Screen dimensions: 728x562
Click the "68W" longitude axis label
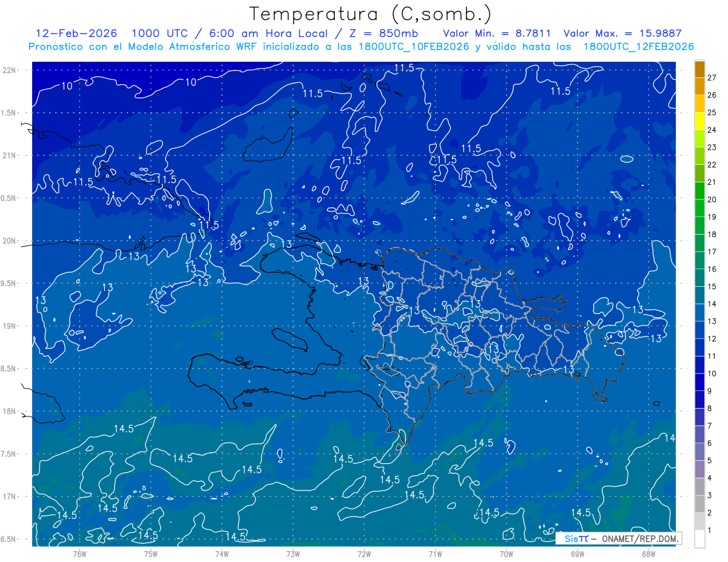pyautogui.click(x=649, y=554)
